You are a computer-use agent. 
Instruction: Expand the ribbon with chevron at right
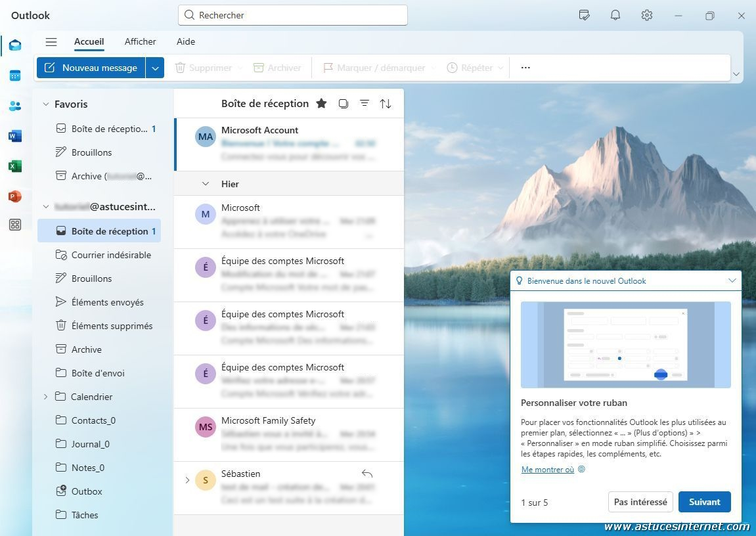tap(736, 74)
